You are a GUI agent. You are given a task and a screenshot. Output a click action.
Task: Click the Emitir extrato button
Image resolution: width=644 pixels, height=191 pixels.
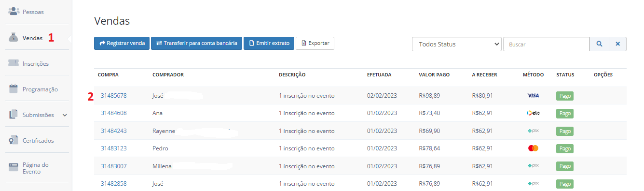coord(269,43)
